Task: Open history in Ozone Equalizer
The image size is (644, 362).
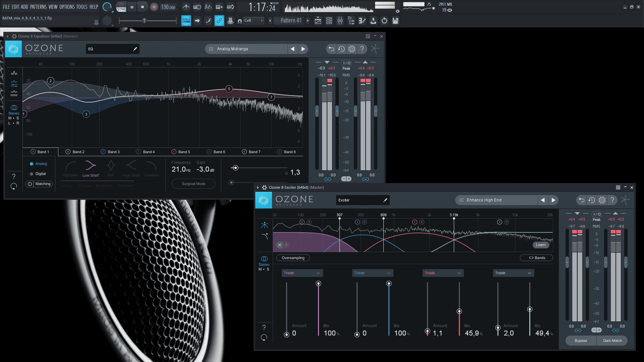Action: 341,49
